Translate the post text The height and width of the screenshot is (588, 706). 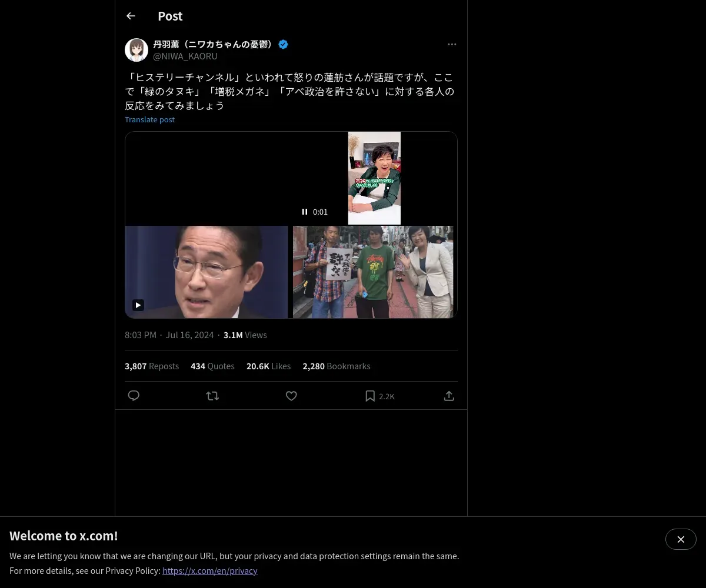(149, 119)
